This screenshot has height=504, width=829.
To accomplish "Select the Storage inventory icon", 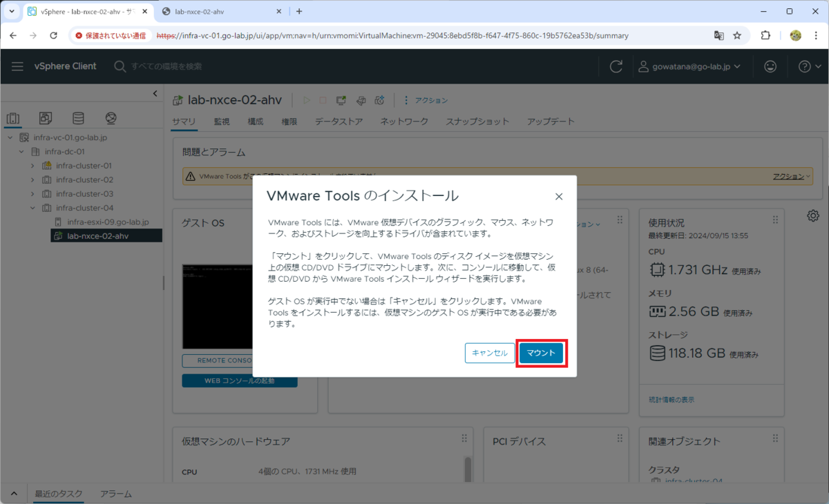I will coord(78,118).
